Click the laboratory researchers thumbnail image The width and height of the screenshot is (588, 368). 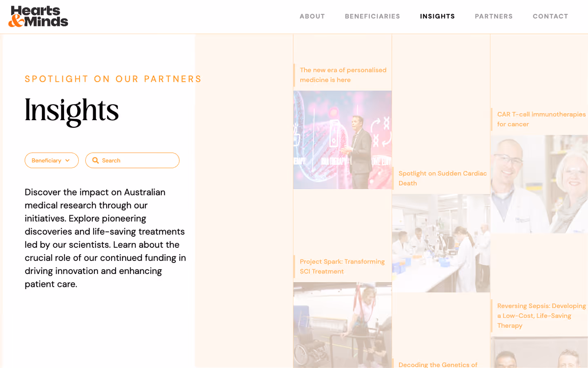point(441,243)
